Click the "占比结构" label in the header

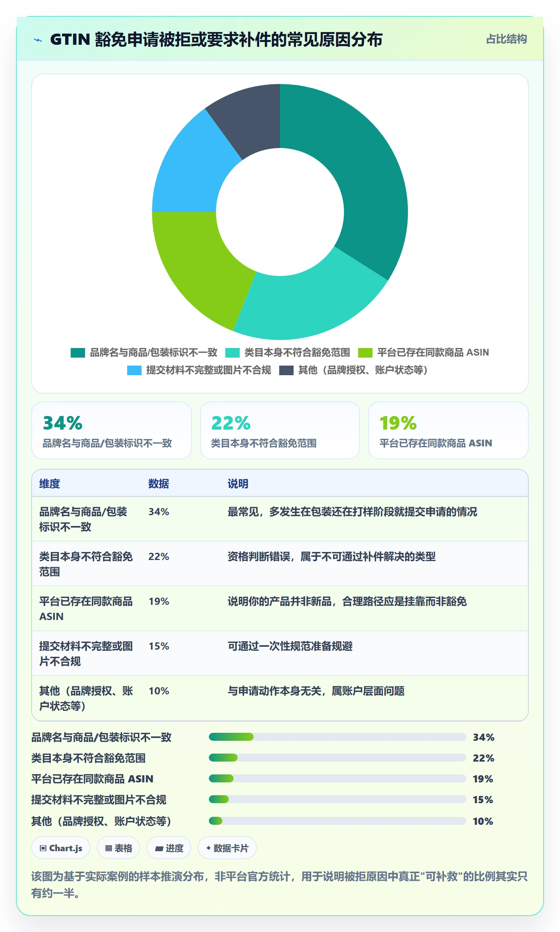point(506,39)
